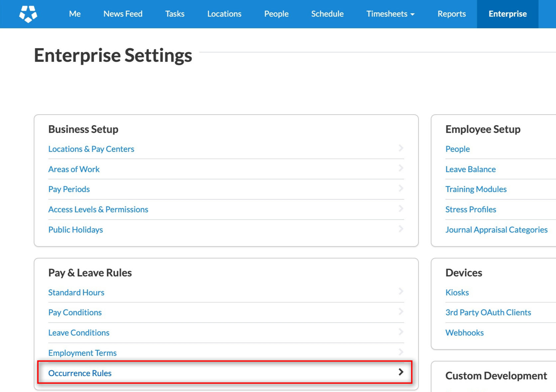556x392 pixels.
Task: Open News Feed from the navbar
Action: coord(123,14)
